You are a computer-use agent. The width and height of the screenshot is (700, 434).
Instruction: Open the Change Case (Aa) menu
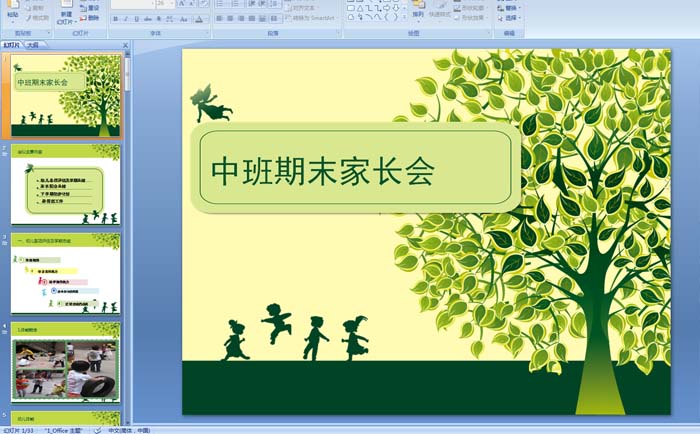click(x=184, y=19)
